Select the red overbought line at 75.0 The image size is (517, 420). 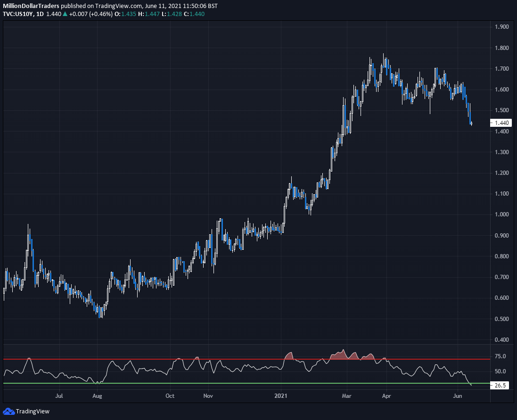[236, 358]
